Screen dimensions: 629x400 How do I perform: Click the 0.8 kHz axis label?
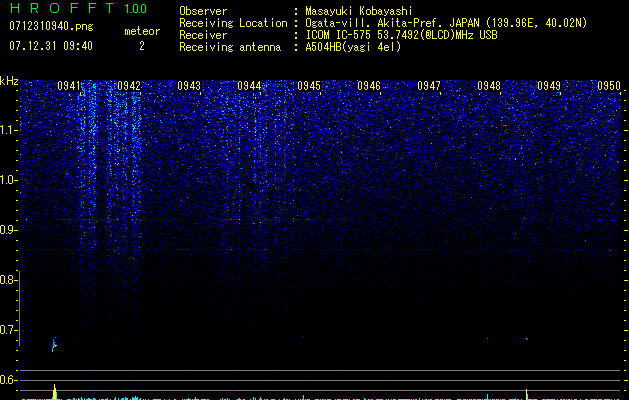8,280
